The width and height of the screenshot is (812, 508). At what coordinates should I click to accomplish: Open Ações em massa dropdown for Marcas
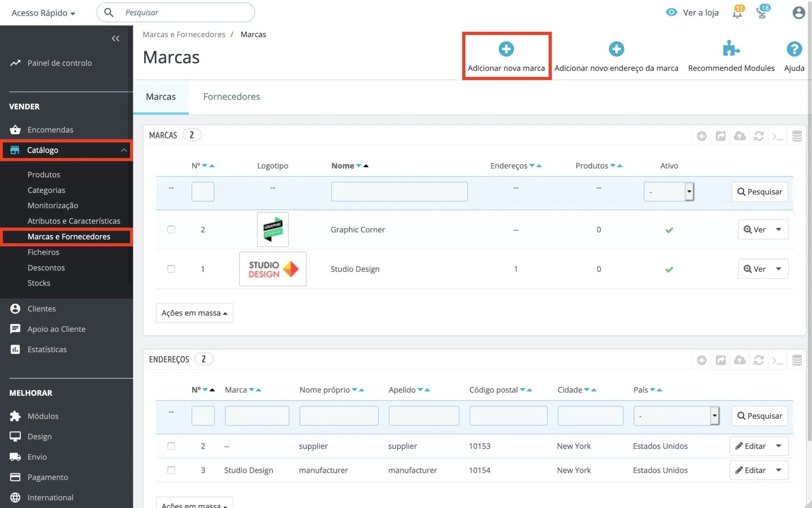(x=195, y=313)
